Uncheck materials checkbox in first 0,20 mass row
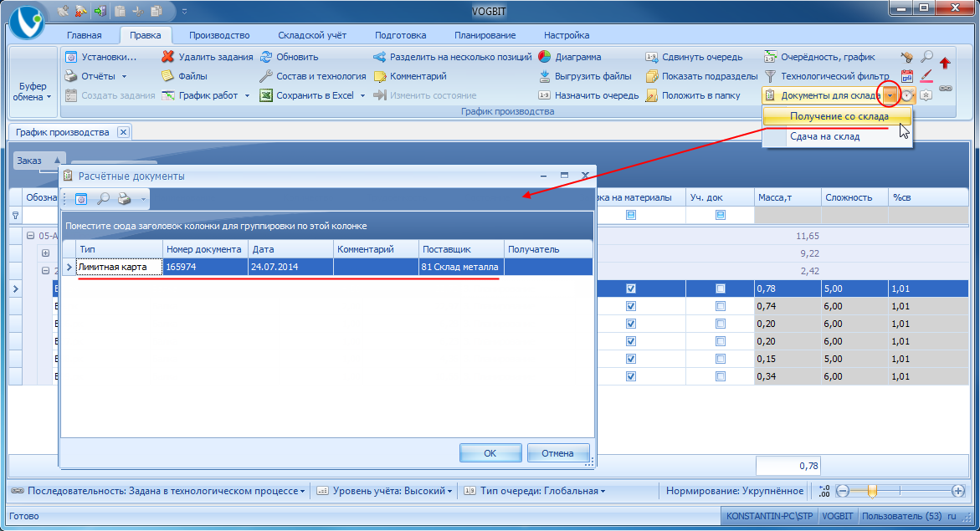 pyautogui.click(x=631, y=324)
